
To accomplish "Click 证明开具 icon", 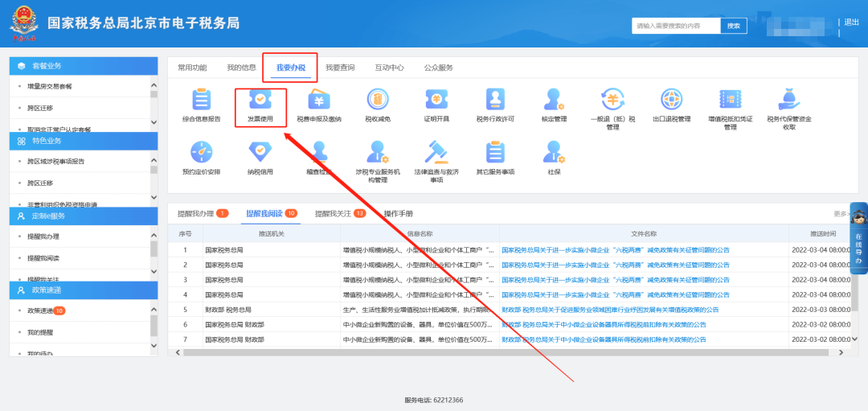I will click(x=436, y=101).
